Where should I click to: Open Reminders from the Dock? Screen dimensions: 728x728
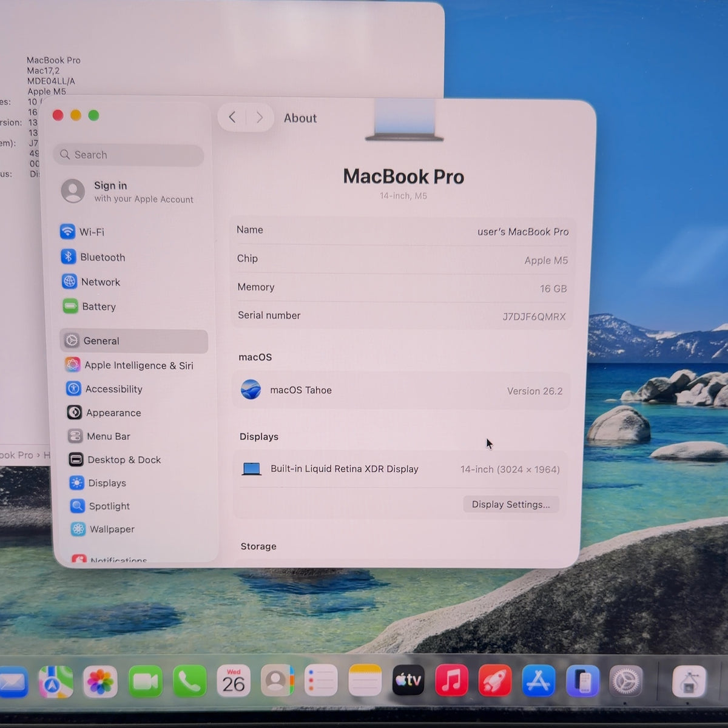pyautogui.click(x=321, y=681)
